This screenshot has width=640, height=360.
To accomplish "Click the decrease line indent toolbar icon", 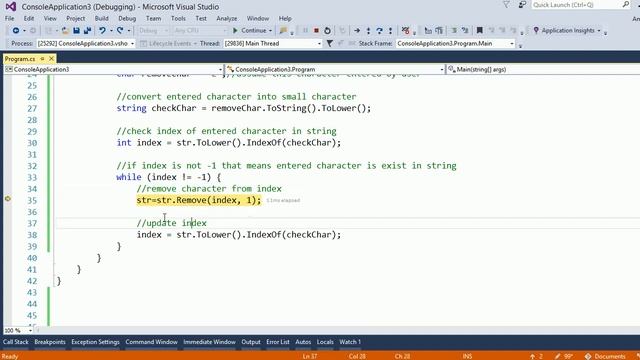I will [x=428, y=31].
